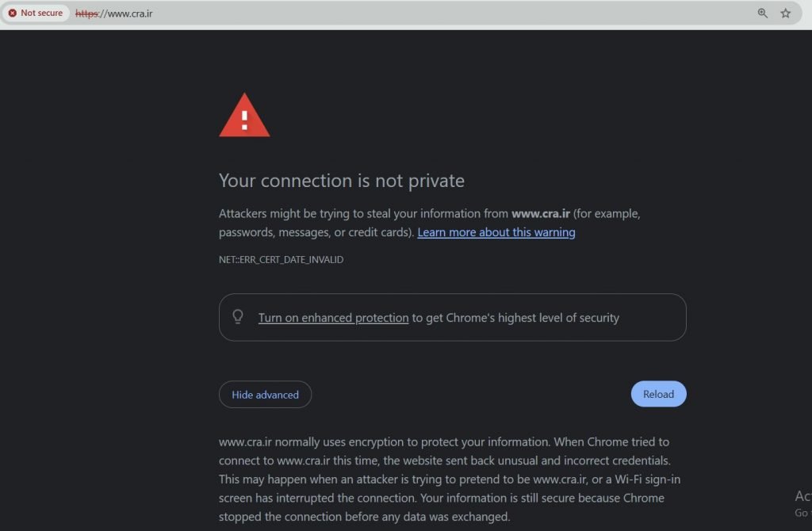Click the Windows activation watermark at right edge
This screenshot has height=531, width=812.
tap(802, 503)
